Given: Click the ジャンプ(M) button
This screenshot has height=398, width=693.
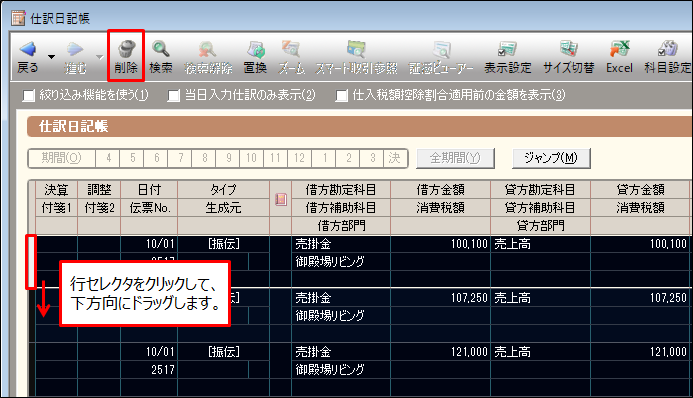Looking at the screenshot, I should 551,158.
